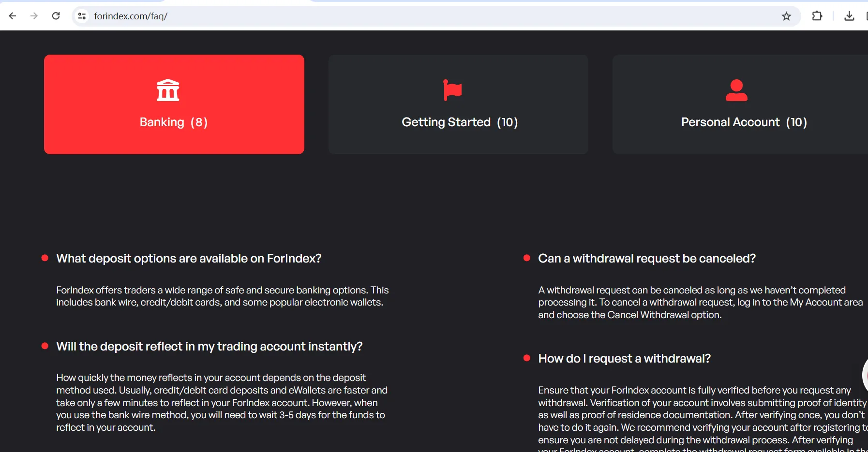Image resolution: width=868 pixels, height=452 pixels.
Task: Click the answer starting 'How quickly the money reflects'
Action: [x=222, y=403]
